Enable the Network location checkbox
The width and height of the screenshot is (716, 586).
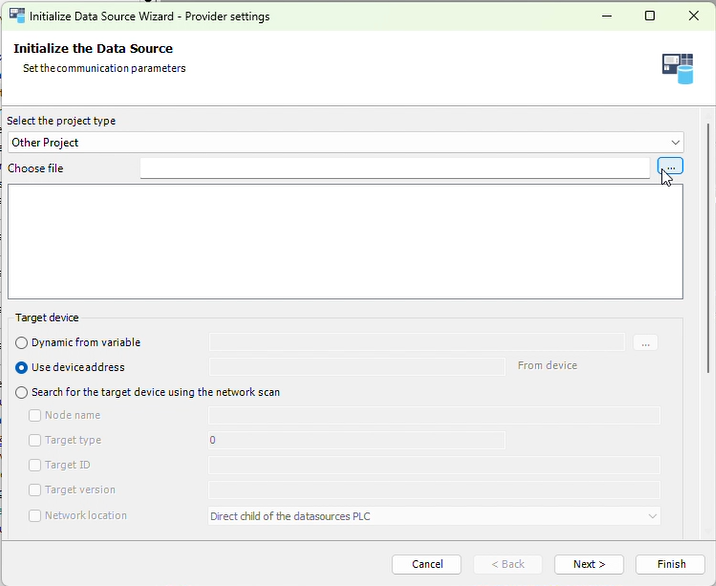click(x=35, y=516)
